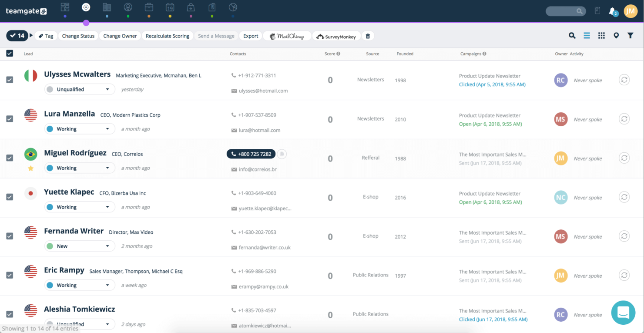Toggle the star on Miguel Rodríguez
This screenshot has width=644, height=333.
(30, 168)
